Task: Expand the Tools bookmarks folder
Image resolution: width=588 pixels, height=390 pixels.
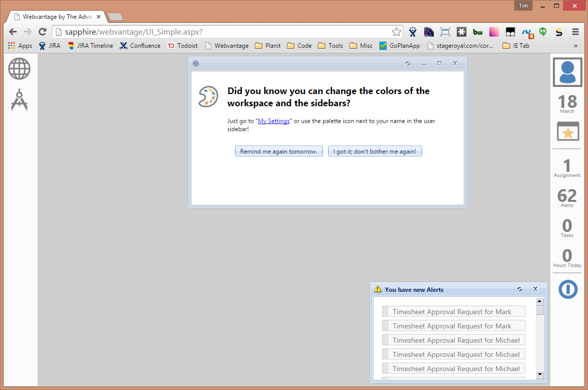Action: pyautogui.click(x=331, y=45)
